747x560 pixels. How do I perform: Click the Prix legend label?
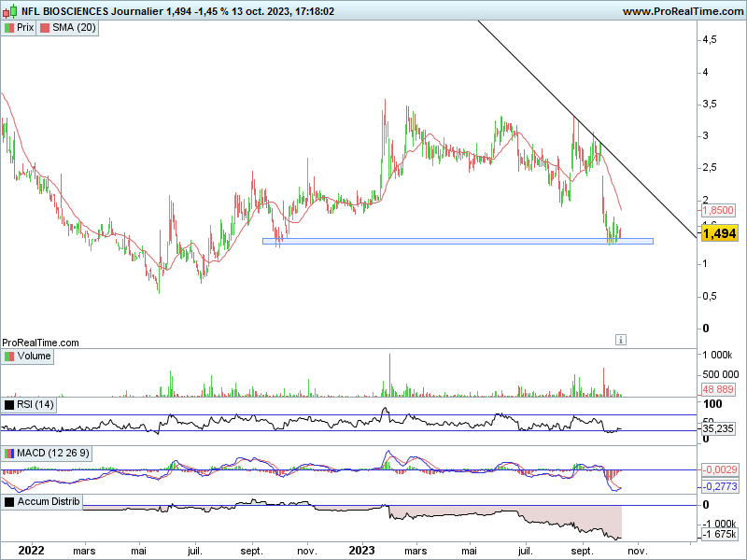tap(25, 28)
